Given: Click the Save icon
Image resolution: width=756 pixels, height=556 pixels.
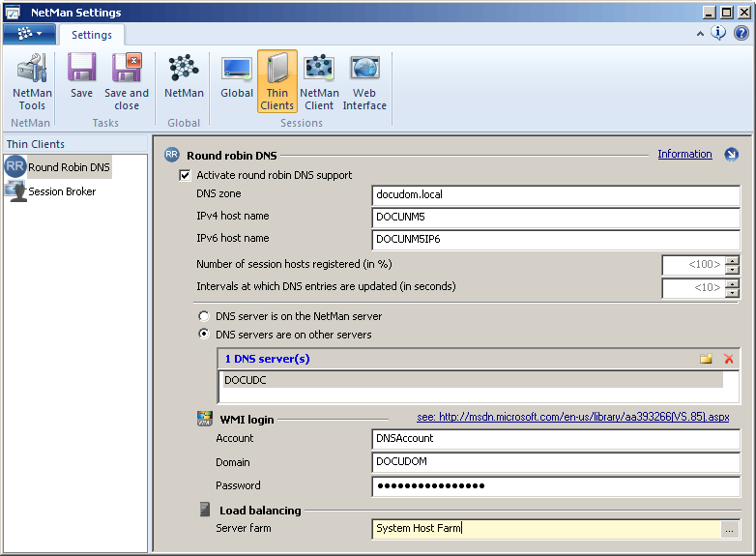Looking at the screenshot, I should (81, 76).
